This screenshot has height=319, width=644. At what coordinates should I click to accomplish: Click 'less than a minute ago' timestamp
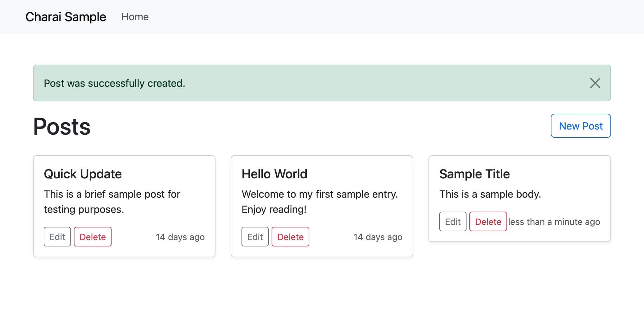(554, 222)
